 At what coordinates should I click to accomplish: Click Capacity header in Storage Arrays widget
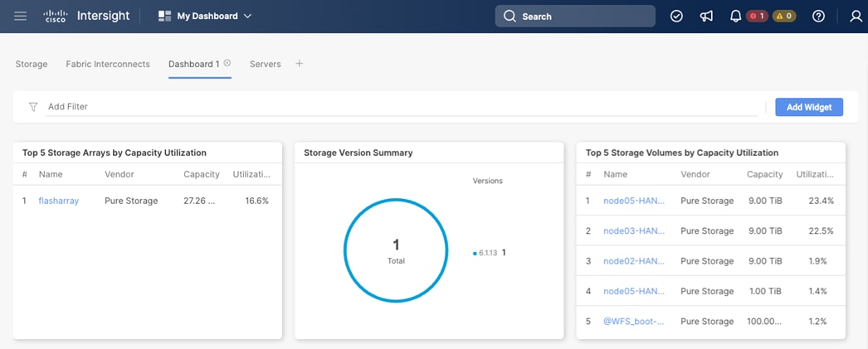202,174
